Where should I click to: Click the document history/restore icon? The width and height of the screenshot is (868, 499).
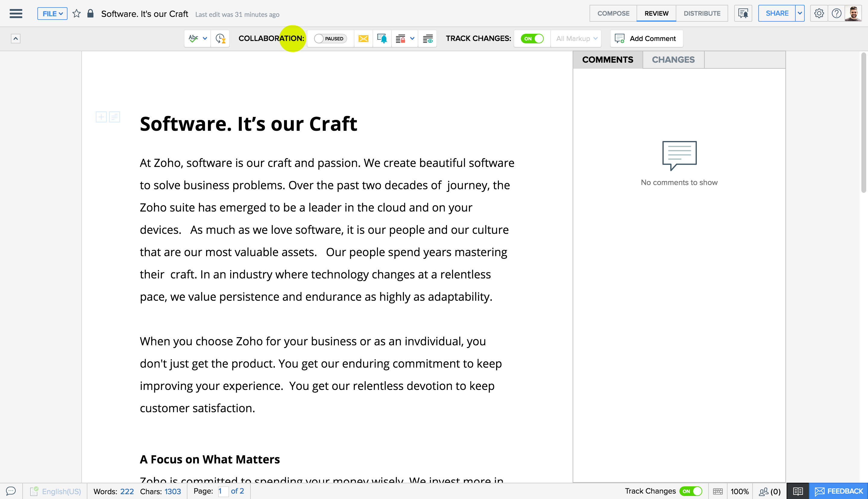pyautogui.click(x=220, y=38)
